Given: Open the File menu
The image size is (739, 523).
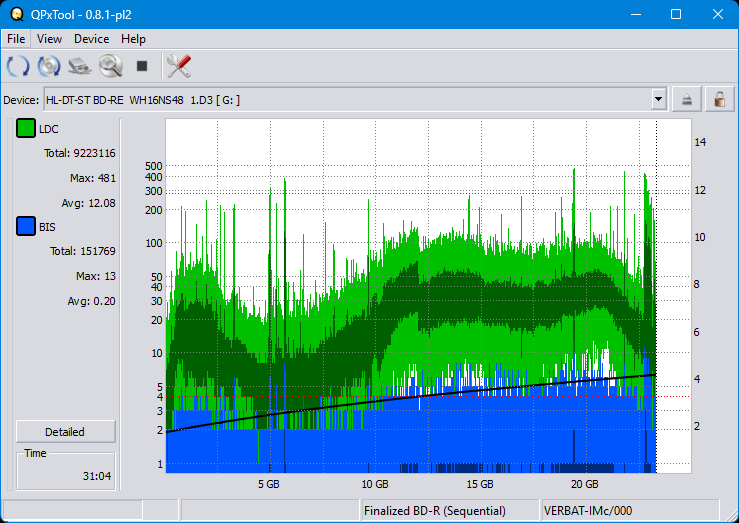Looking at the screenshot, I should pos(16,39).
